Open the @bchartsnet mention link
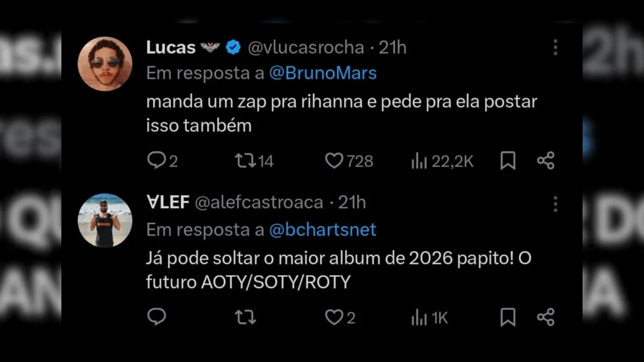The width and height of the screenshot is (644, 362). 323,230
